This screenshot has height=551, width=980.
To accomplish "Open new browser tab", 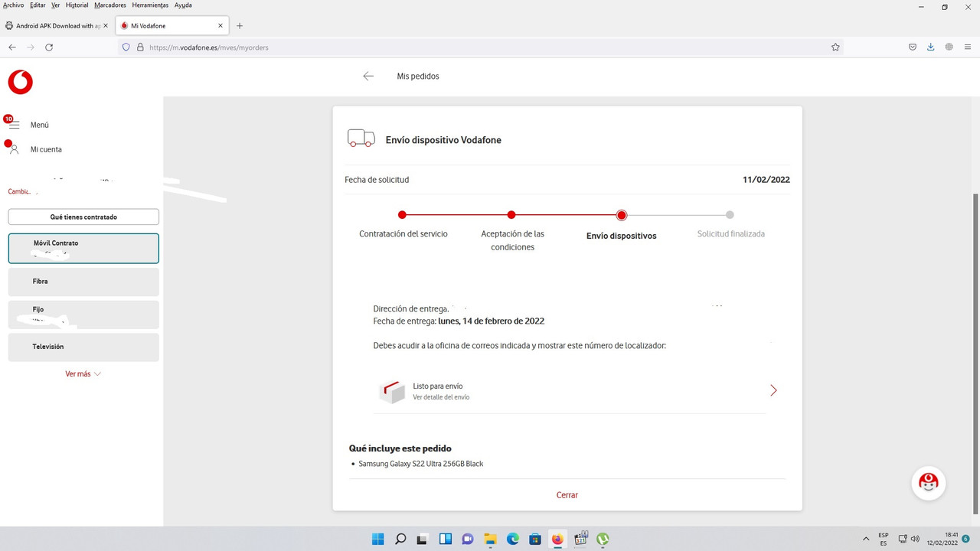I will 240,25.
